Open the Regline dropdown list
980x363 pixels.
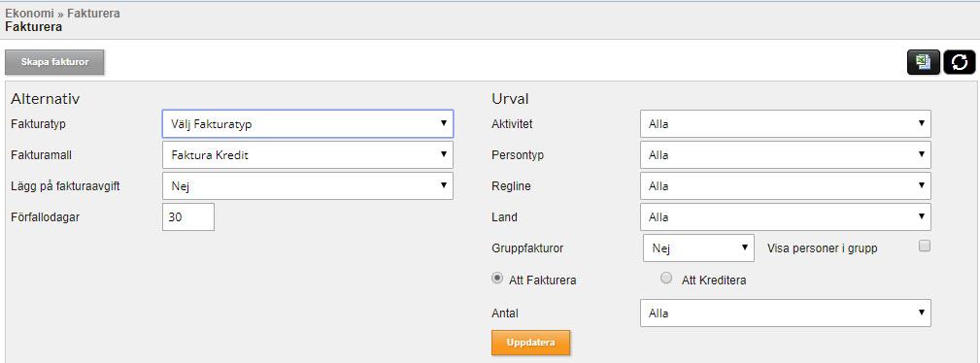pyautogui.click(x=786, y=185)
